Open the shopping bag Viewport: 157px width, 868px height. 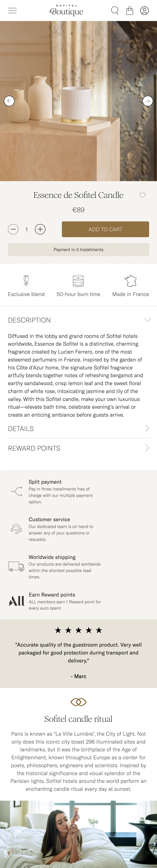[130, 11]
